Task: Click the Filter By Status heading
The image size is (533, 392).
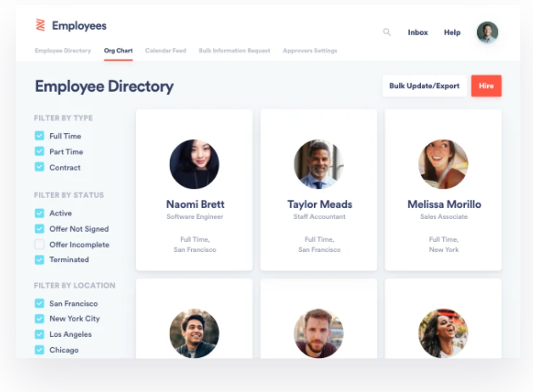Action: [69, 195]
